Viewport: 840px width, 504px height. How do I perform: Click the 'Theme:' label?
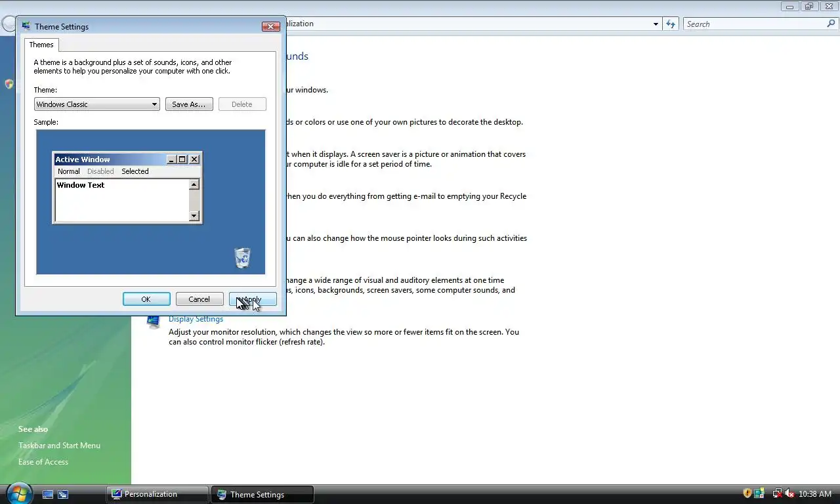tap(45, 90)
